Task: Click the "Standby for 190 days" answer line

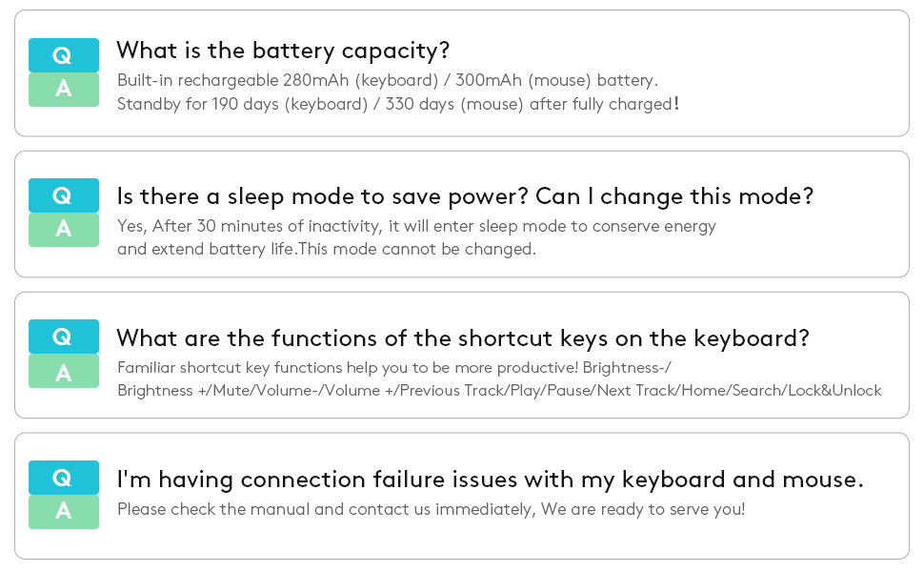Action: (x=397, y=104)
